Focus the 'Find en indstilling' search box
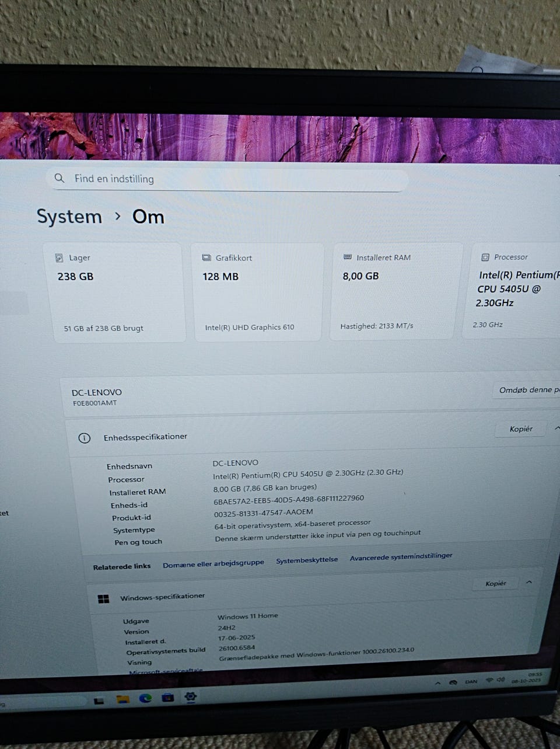Image resolution: width=560 pixels, height=749 pixels. [x=228, y=179]
